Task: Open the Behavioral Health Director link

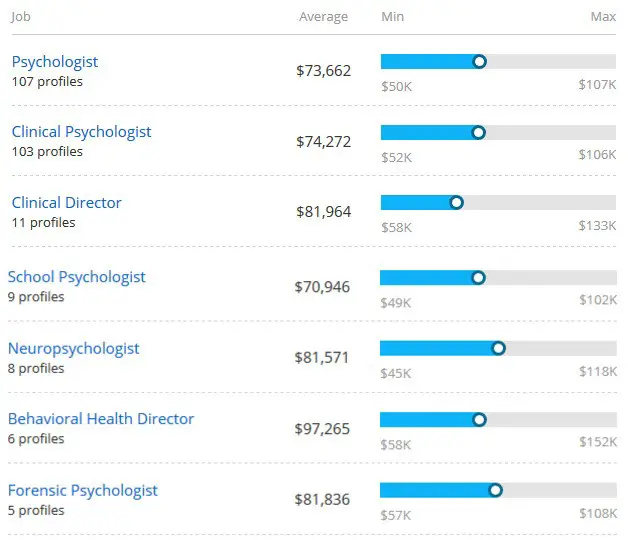Action: [x=101, y=419]
